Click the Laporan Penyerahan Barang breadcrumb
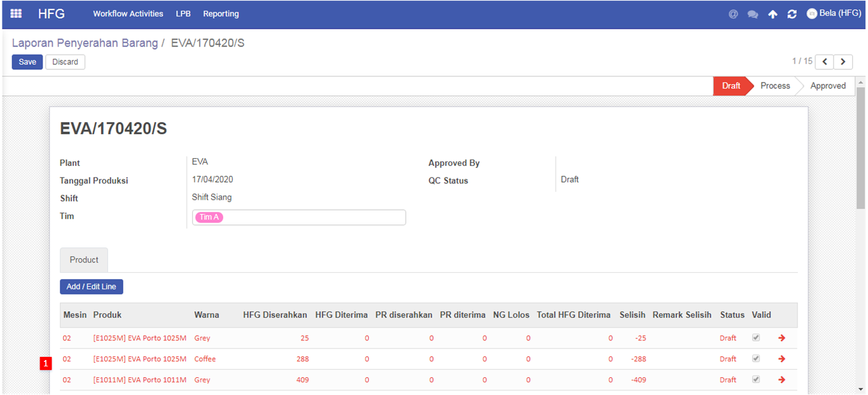This screenshot has height=395, width=868. tap(85, 43)
